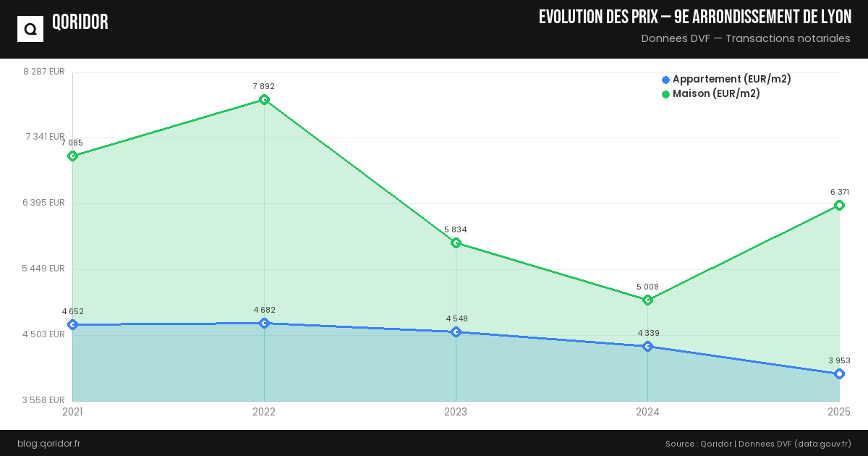This screenshot has height=456, width=868.
Task: Click the data.gouv.fr source credit
Action: [822, 444]
